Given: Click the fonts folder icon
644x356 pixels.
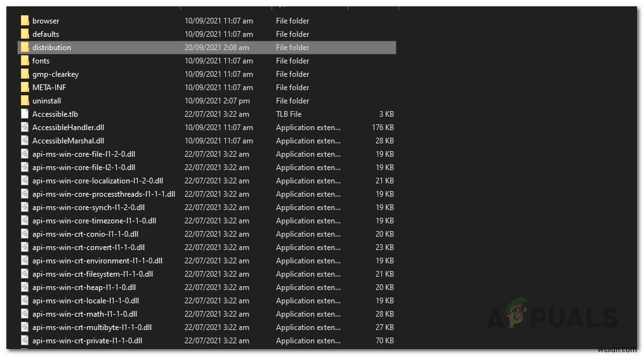Looking at the screenshot, I should (25, 61).
